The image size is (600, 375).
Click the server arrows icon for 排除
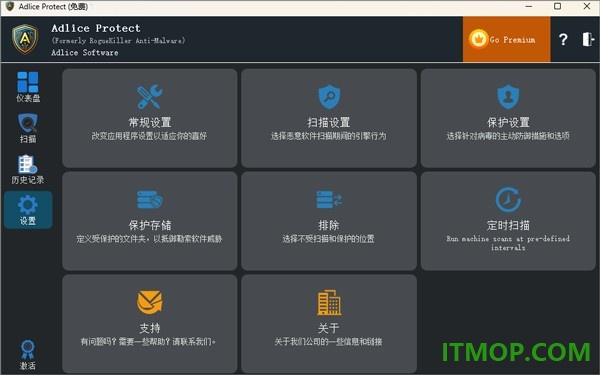tap(329, 199)
